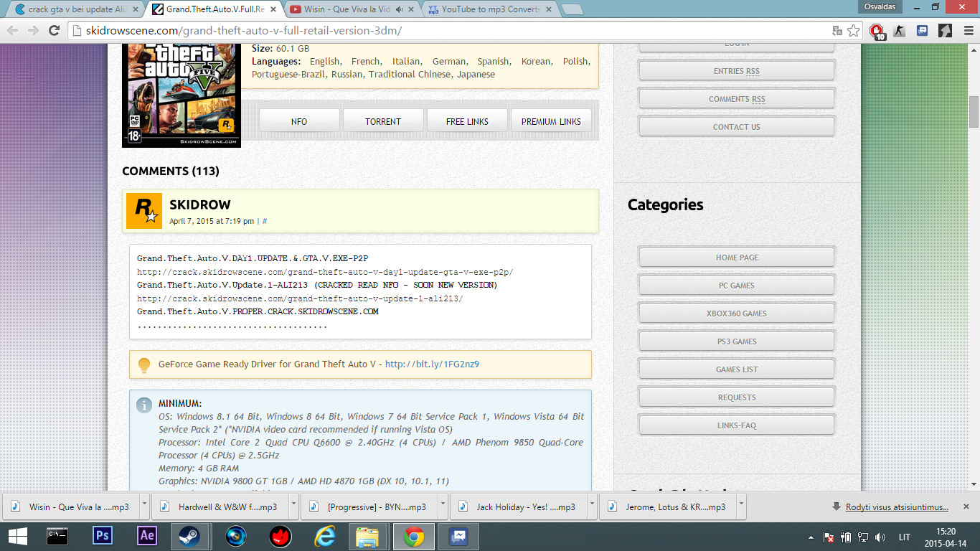This screenshot has height=551, width=980.
Task: Open the Counter-Strike extension icon
Action: click(x=900, y=31)
